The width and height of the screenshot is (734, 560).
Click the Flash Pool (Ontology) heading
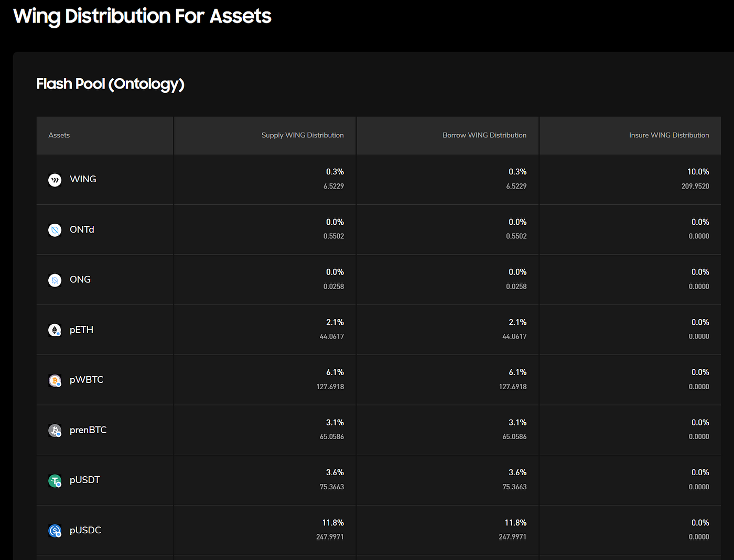110,84
